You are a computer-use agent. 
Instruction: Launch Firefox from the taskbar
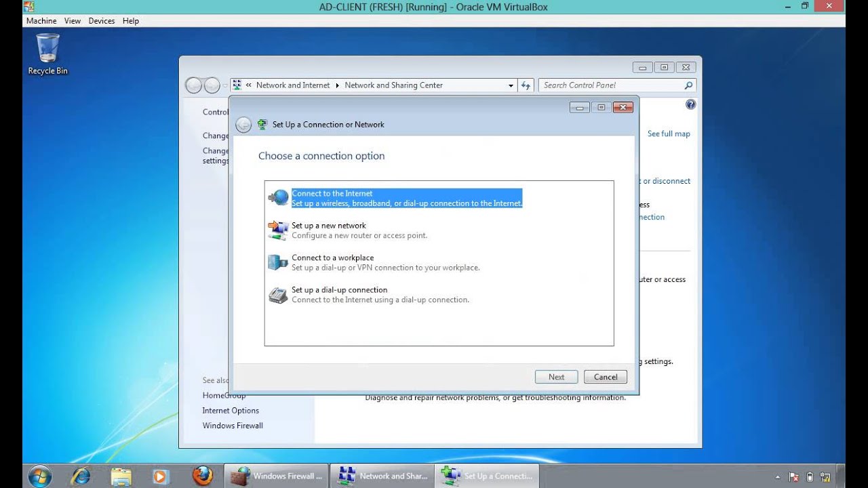point(202,476)
